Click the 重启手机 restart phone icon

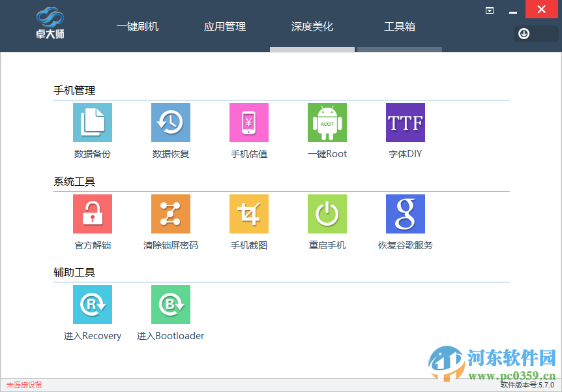pyautogui.click(x=327, y=214)
